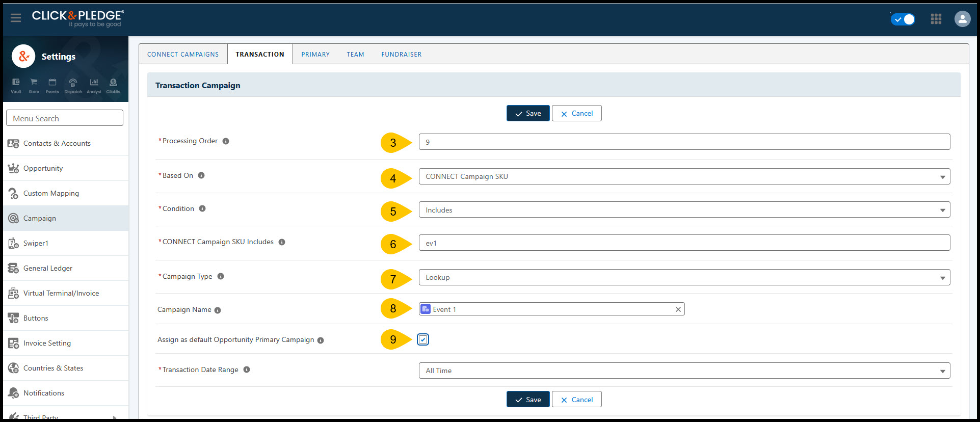Click the CONNECT Campaign SKU Includes field
This screenshot has width=980, height=422.
(684, 243)
